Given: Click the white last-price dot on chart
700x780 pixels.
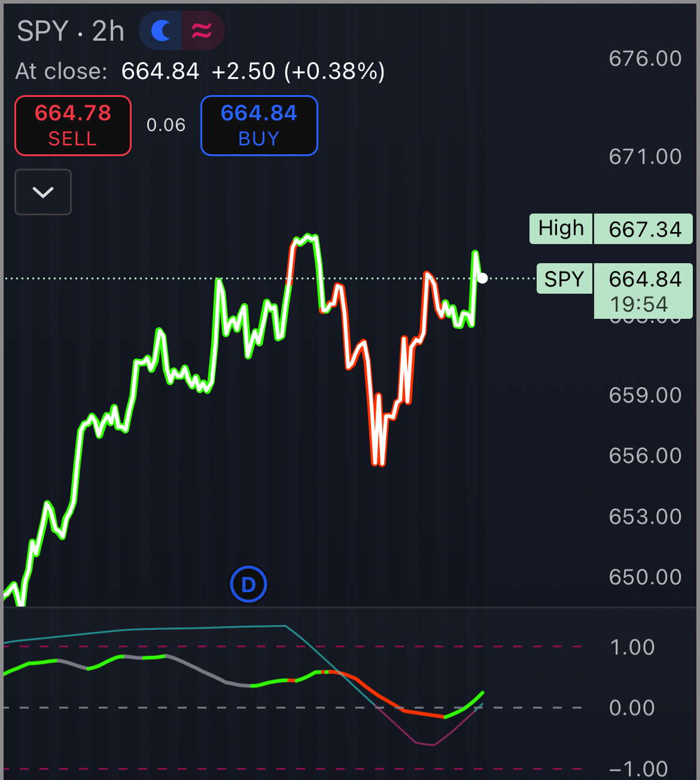Looking at the screenshot, I should [482, 278].
